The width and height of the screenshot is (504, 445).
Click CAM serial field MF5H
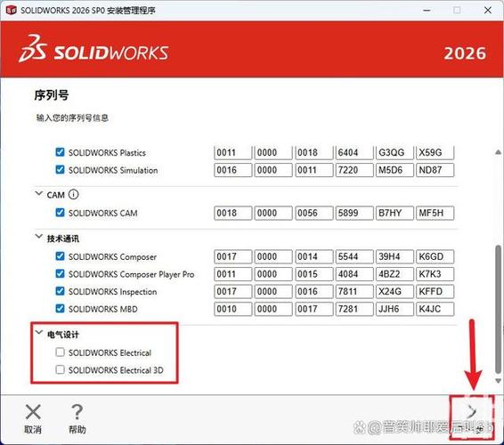coord(435,213)
